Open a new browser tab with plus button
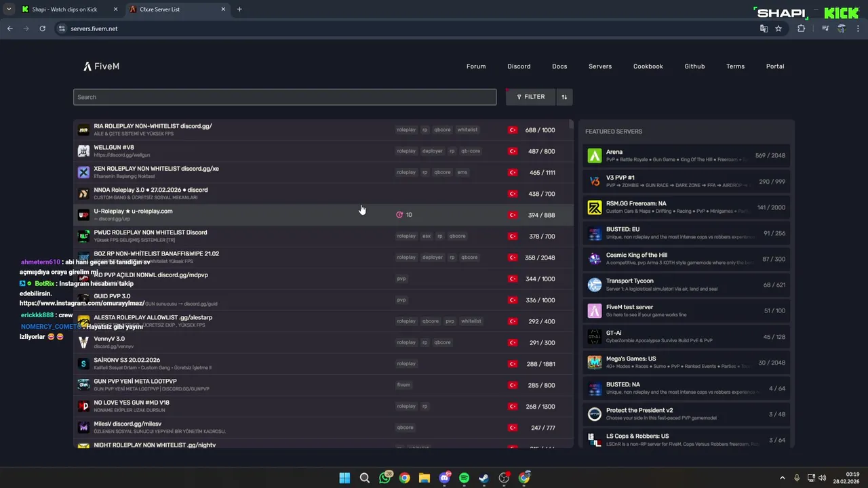This screenshot has height=488, width=868. click(239, 9)
